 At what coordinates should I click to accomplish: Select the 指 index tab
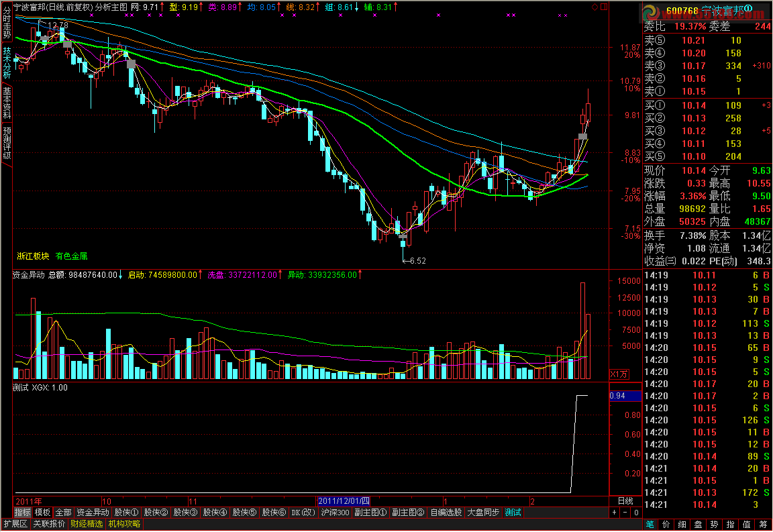[731, 525]
